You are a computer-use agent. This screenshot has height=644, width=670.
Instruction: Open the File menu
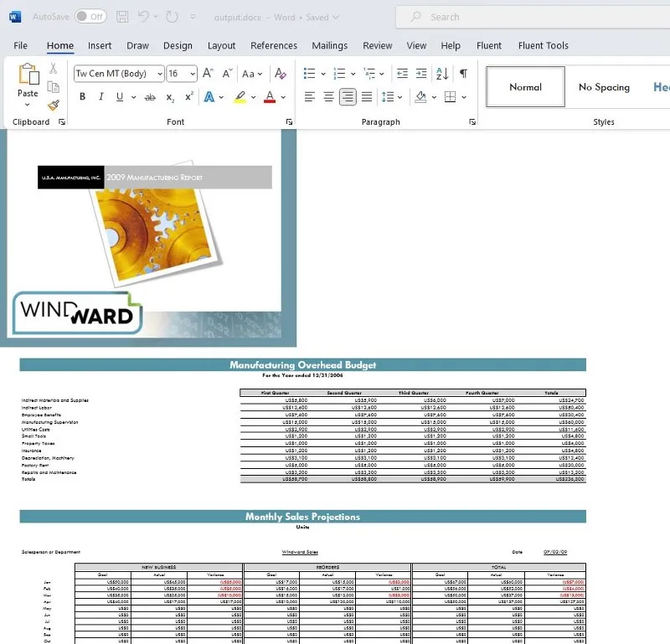pos(20,45)
